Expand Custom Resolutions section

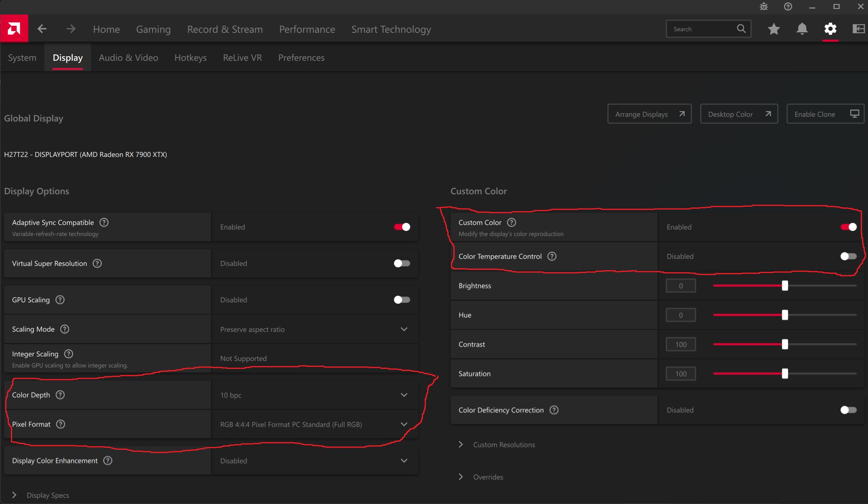click(x=497, y=445)
